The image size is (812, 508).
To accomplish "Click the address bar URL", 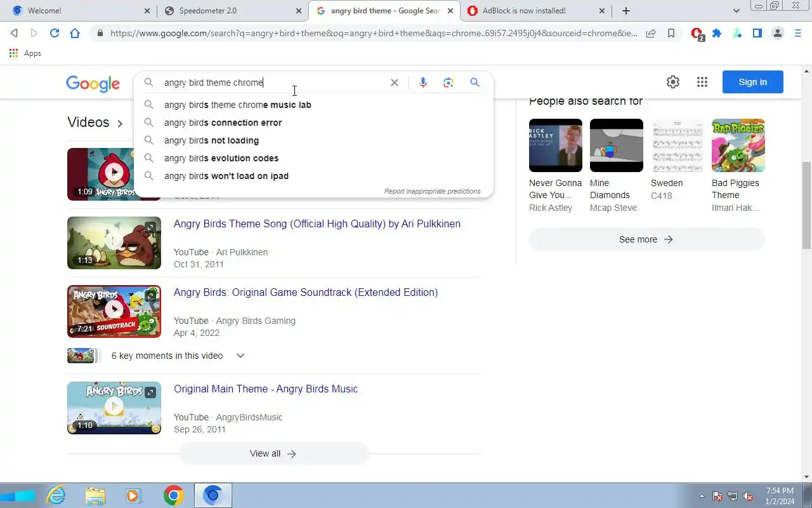I will point(374,34).
